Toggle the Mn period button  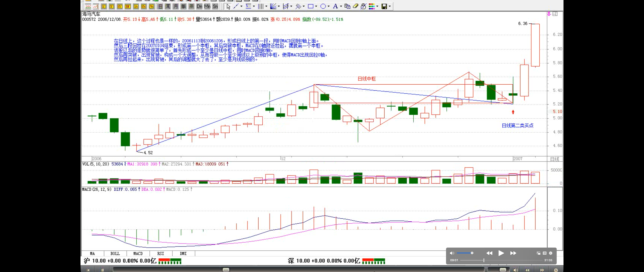click(x=207, y=7)
